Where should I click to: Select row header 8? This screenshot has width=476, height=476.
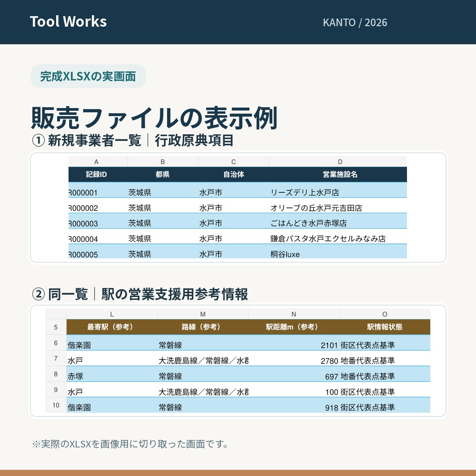coord(56,374)
